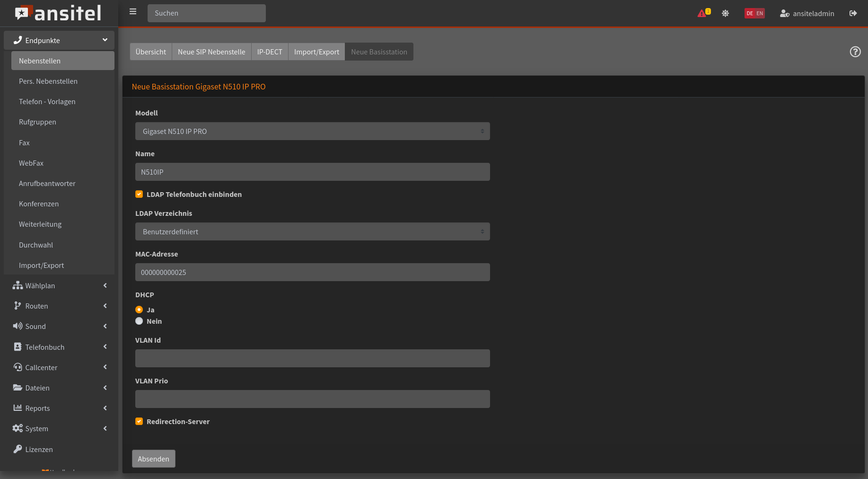Click the MAC-Adresse input field
The image size is (868, 479).
(x=312, y=272)
